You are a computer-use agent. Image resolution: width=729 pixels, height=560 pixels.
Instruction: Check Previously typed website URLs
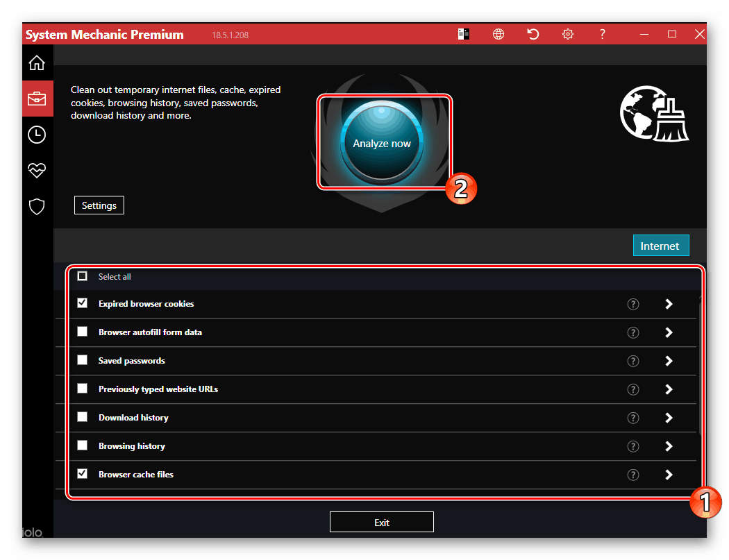click(x=83, y=388)
